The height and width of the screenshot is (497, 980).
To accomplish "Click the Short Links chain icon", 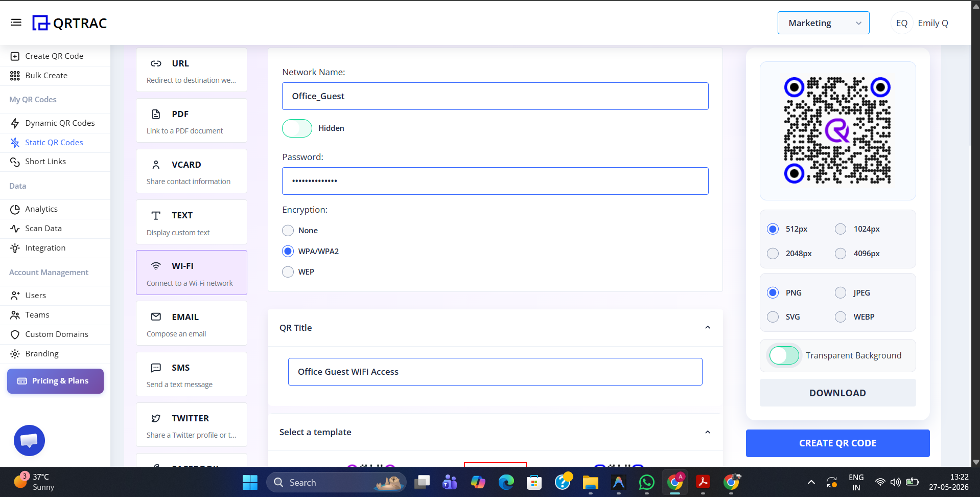I will tap(15, 162).
